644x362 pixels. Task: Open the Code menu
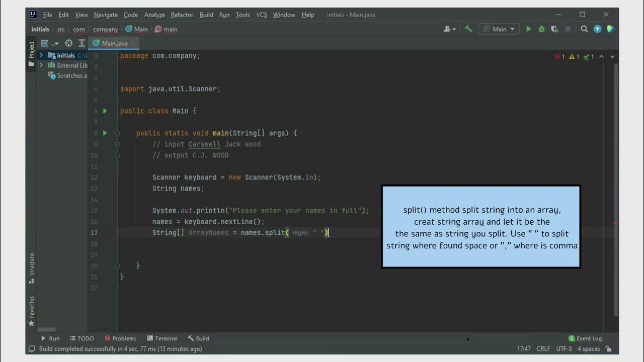click(131, 15)
